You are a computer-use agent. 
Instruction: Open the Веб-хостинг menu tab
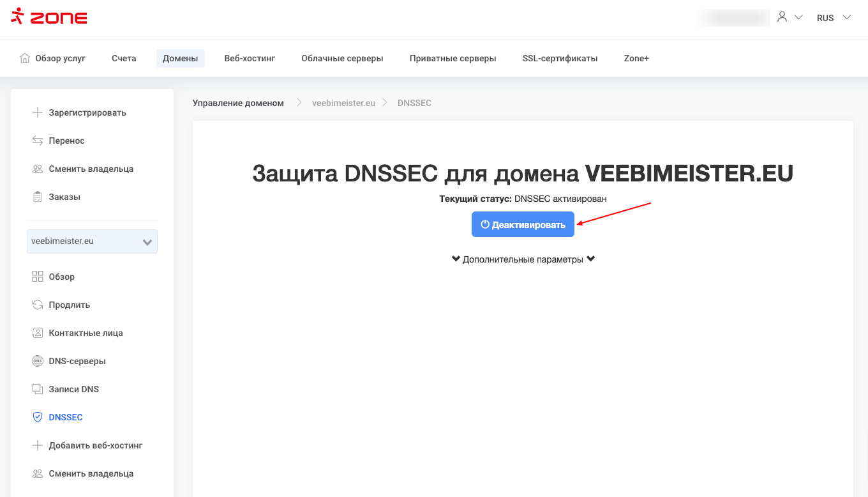(250, 58)
